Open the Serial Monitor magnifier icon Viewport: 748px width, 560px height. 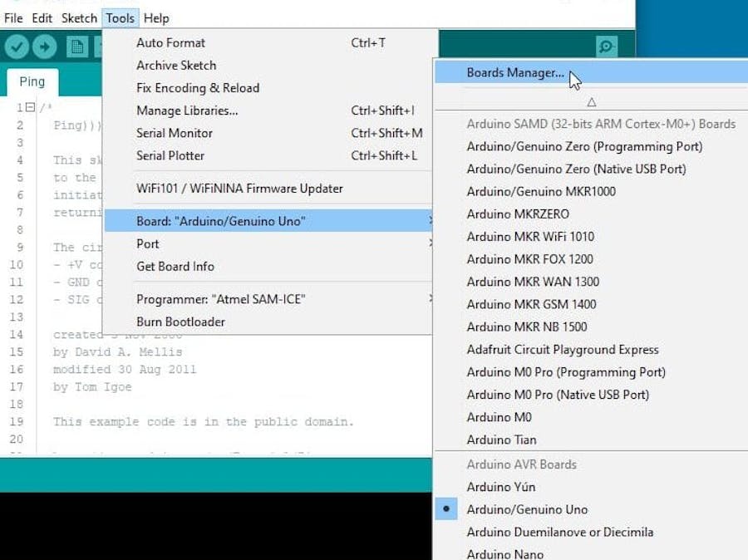(x=607, y=47)
